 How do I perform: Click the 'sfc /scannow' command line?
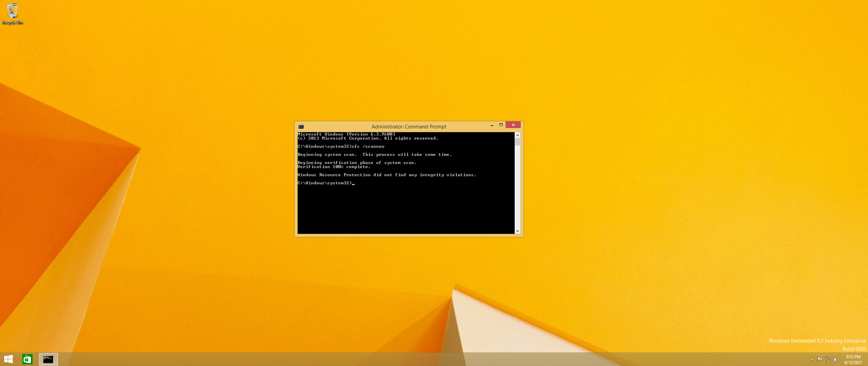tap(341, 146)
